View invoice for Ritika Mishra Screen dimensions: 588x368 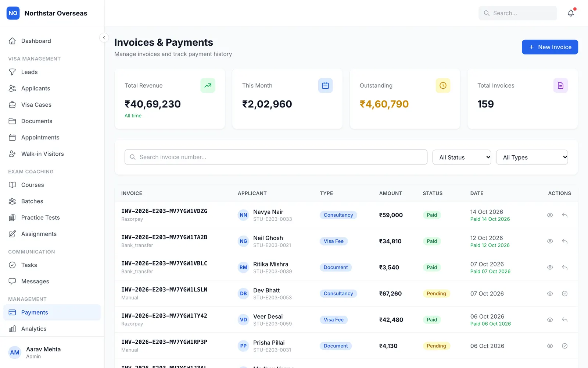pyautogui.click(x=550, y=268)
